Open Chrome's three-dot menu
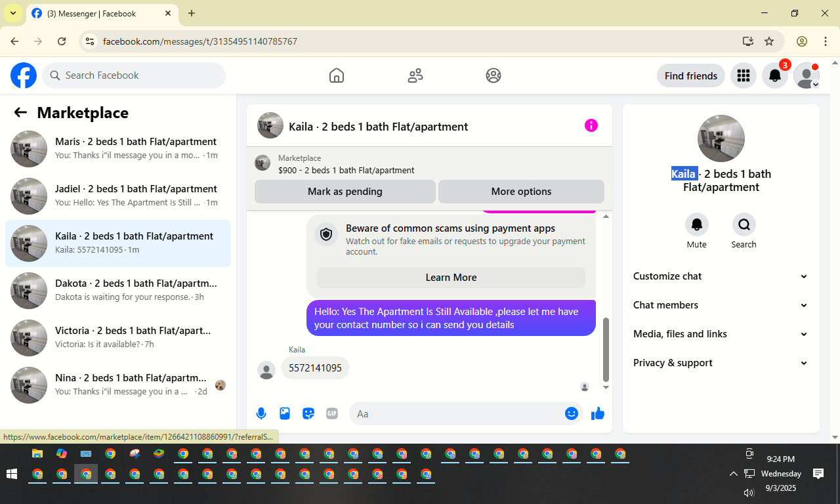 pyautogui.click(x=826, y=41)
